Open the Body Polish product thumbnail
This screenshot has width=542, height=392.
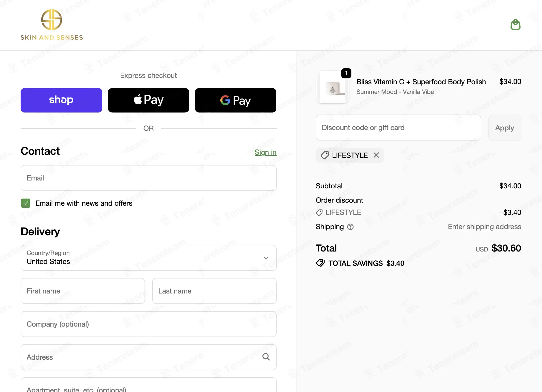tap(333, 87)
